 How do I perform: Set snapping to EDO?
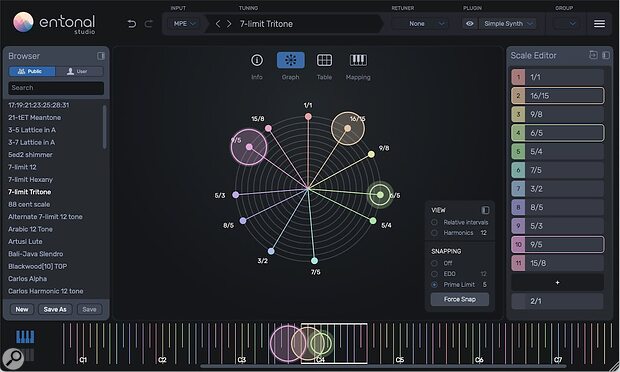[434, 274]
